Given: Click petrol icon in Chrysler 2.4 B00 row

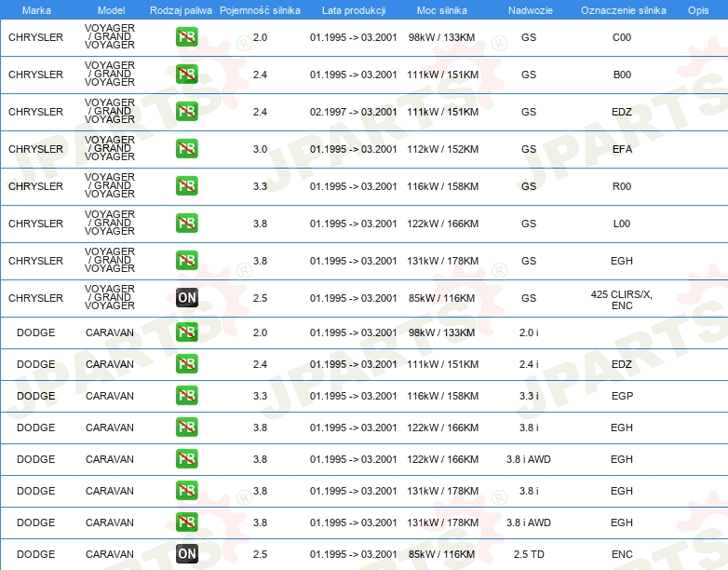Looking at the screenshot, I should pyautogui.click(x=186, y=75).
